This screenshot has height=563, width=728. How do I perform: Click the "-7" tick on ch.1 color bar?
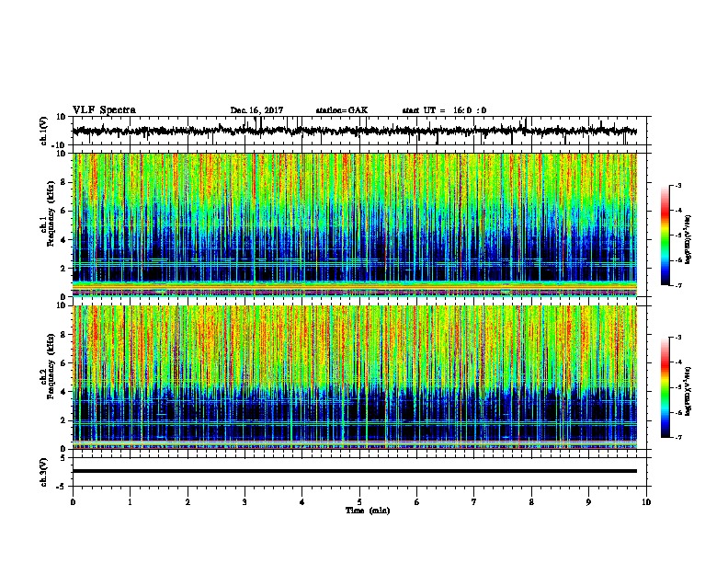point(677,285)
